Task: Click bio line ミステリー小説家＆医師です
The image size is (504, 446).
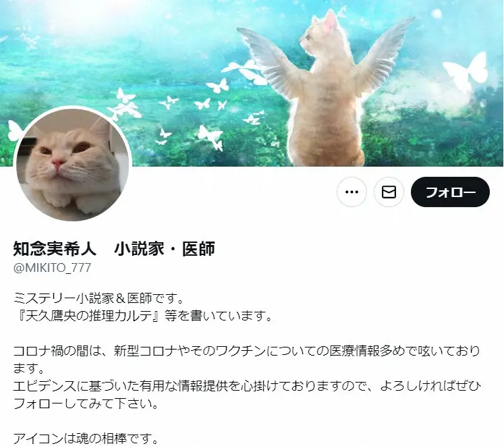Action: point(99,298)
